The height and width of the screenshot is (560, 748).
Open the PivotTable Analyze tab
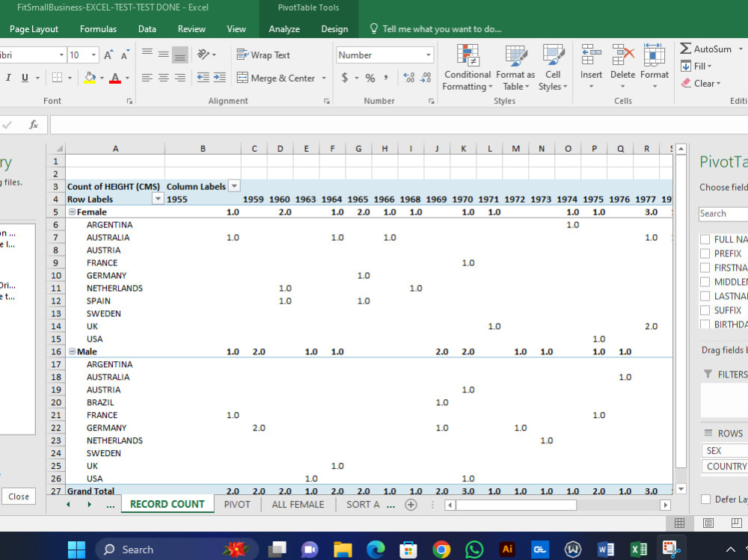click(x=284, y=28)
